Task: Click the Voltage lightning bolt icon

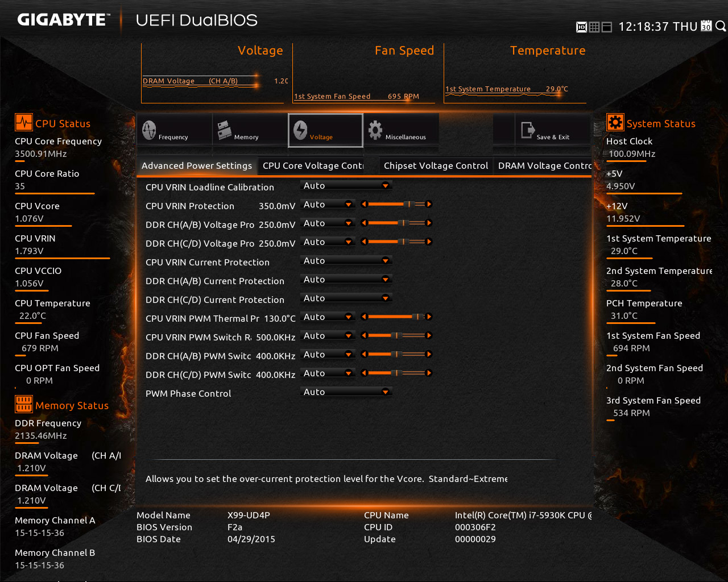Action: pos(300,130)
